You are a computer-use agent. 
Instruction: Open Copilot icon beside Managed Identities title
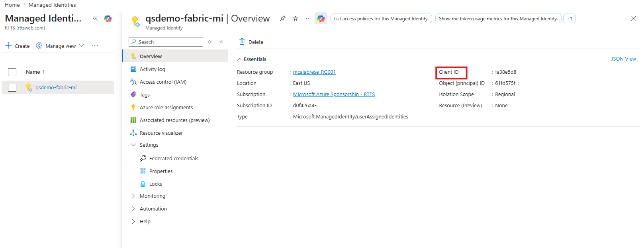coord(108,18)
